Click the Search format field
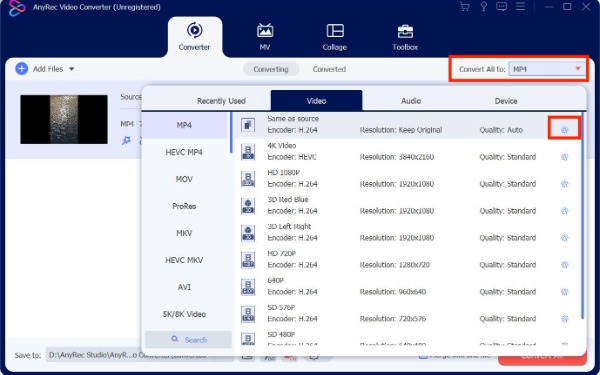Viewport: 600px width, 375px height. click(x=188, y=339)
